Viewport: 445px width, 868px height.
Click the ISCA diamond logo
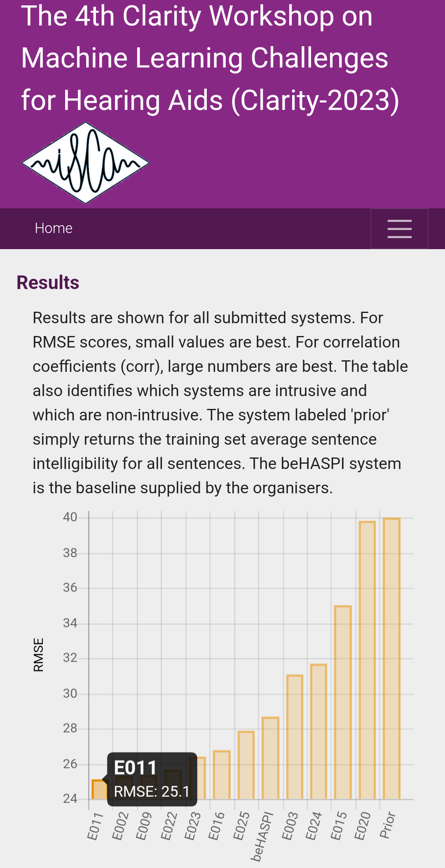(x=85, y=163)
